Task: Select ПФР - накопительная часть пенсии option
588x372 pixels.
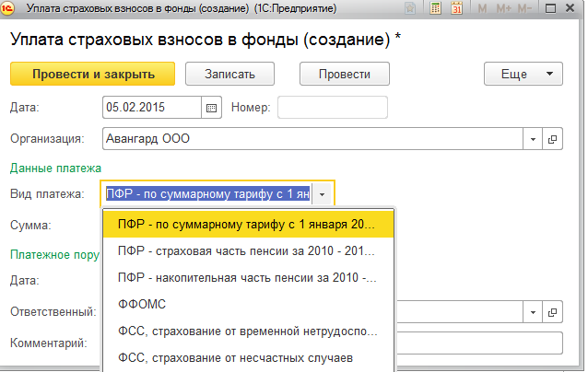Action: (x=248, y=277)
